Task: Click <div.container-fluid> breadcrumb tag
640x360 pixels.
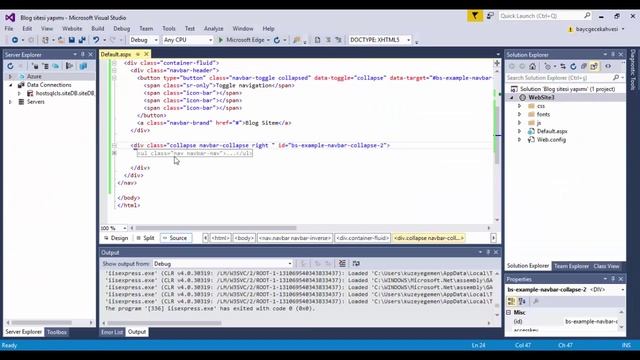Action: click(x=362, y=238)
